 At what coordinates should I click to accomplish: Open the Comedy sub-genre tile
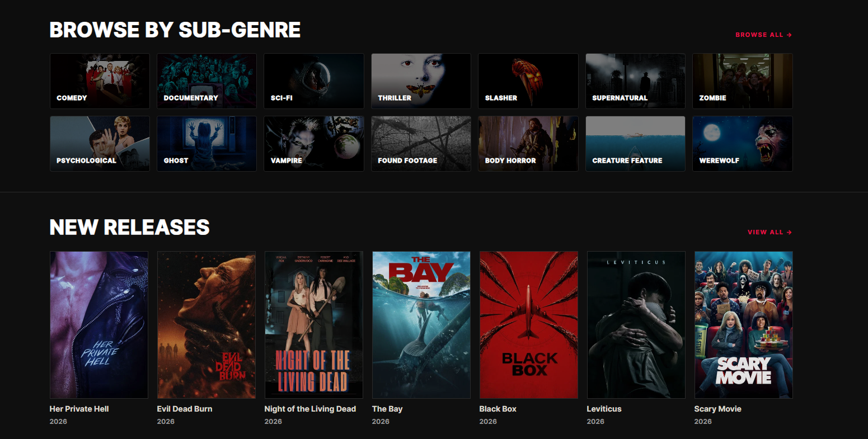100,81
